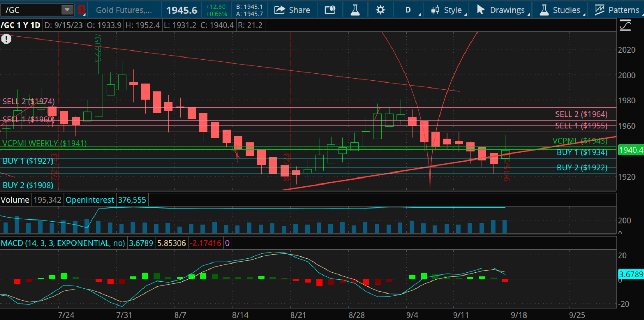Select the right SELL 1 ($1955) label
The height and width of the screenshot is (320, 644).
pyautogui.click(x=581, y=126)
